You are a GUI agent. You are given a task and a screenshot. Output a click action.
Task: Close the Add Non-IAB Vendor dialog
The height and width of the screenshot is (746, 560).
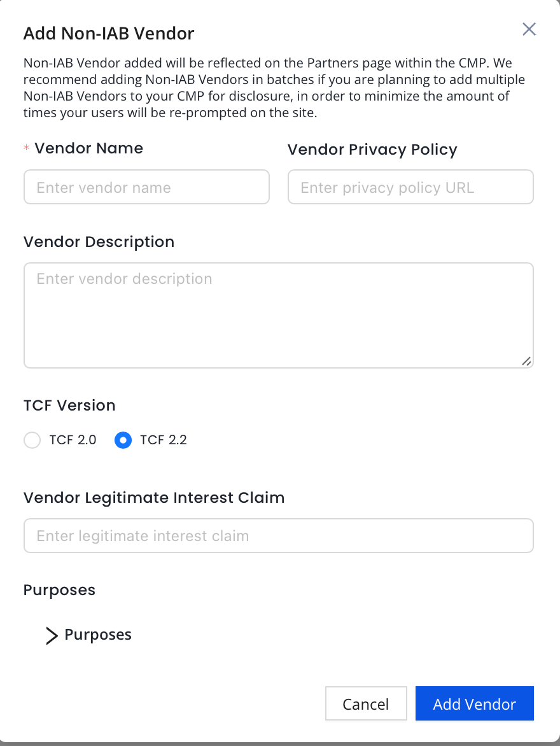pyautogui.click(x=529, y=29)
